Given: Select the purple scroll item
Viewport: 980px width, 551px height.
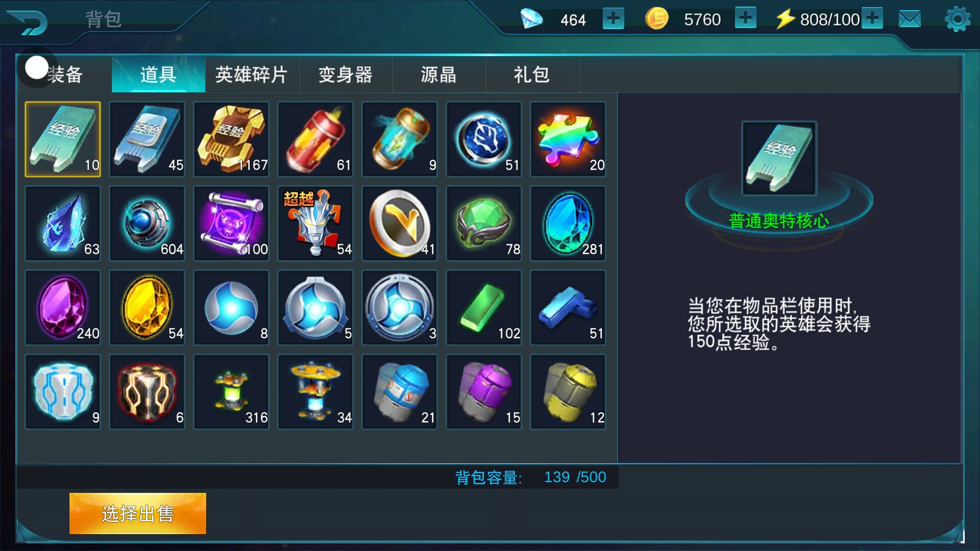Looking at the screenshot, I should point(231,223).
